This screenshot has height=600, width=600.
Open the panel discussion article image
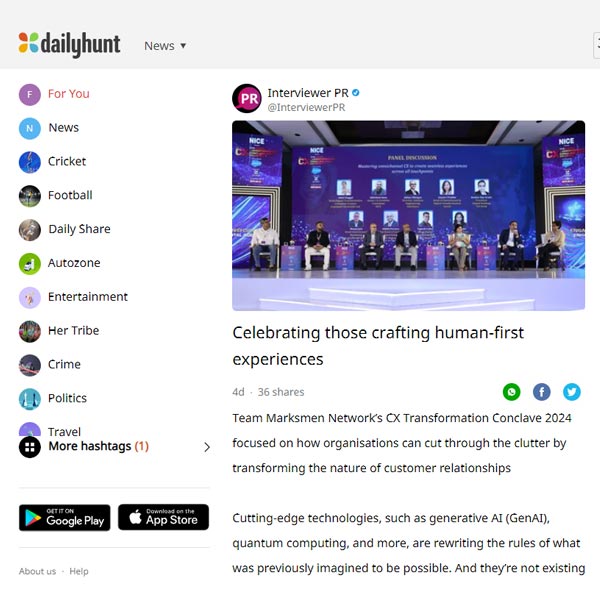[x=408, y=215]
